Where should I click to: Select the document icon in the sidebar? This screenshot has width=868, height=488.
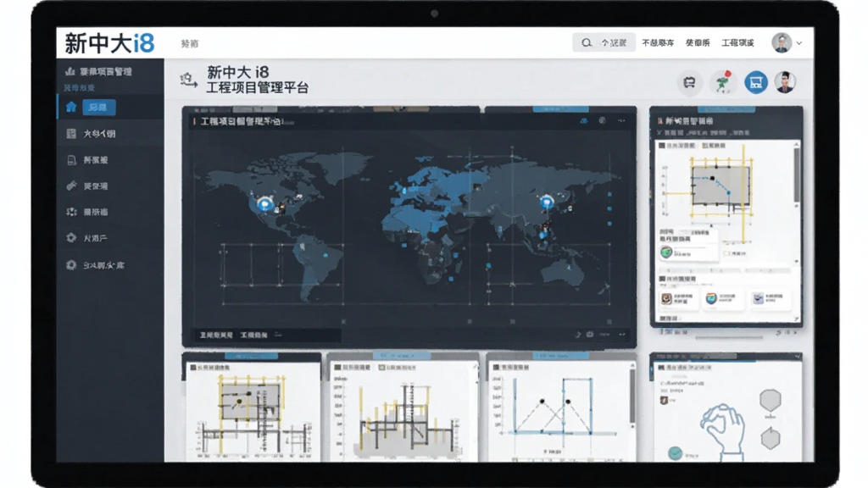[x=71, y=160]
